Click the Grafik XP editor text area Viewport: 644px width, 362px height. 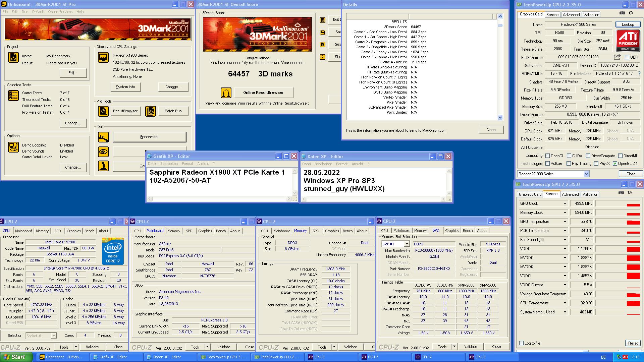(220, 182)
